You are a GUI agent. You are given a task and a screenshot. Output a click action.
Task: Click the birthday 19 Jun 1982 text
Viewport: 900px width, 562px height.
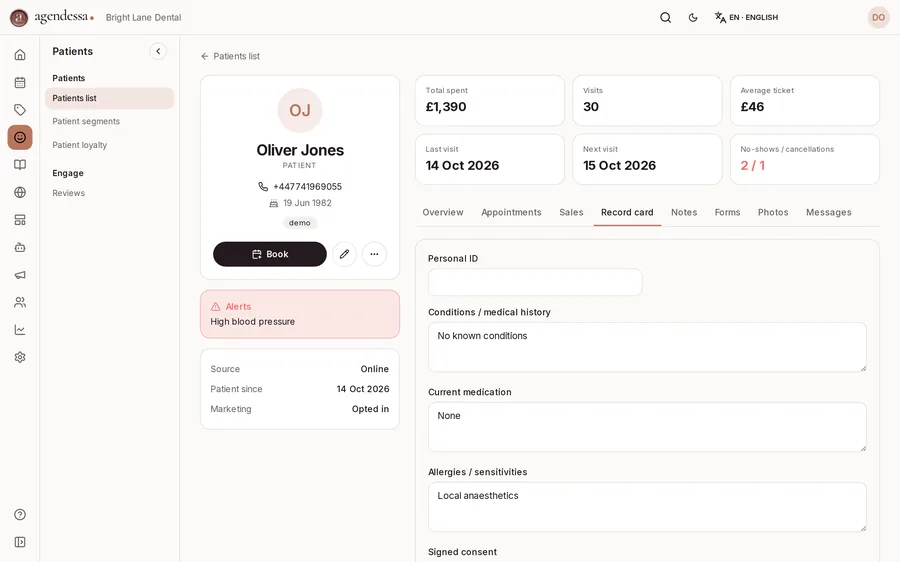coord(307,203)
